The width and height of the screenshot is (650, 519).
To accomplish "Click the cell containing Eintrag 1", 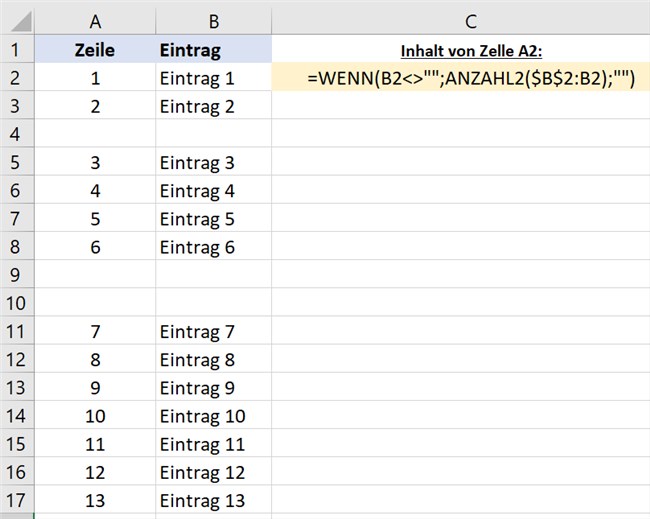I will [x=213, y=78].
